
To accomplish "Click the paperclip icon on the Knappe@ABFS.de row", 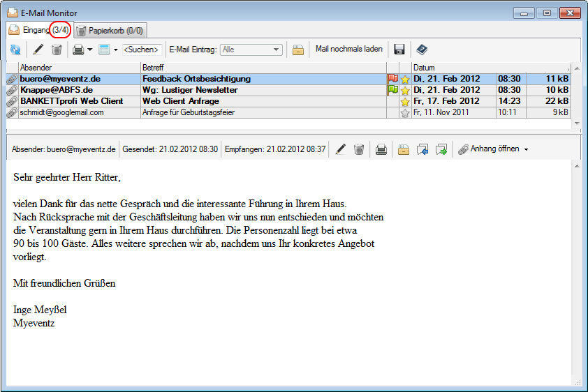I will (x=12, y=90).
